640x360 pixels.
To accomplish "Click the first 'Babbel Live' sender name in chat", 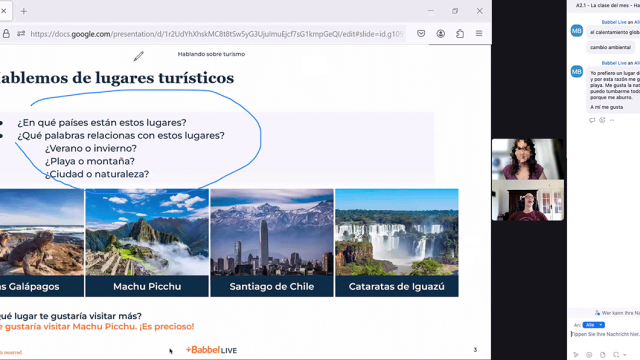I will (614, 22).
